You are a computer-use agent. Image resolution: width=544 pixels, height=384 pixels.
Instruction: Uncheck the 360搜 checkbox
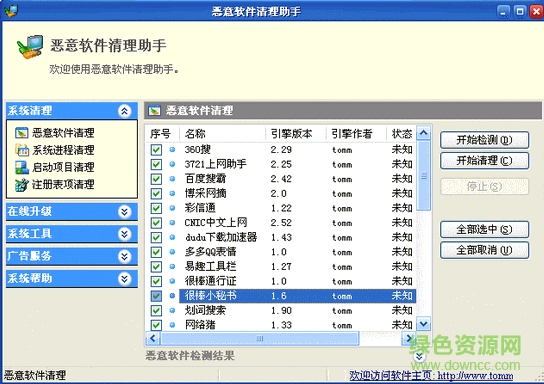156,150
